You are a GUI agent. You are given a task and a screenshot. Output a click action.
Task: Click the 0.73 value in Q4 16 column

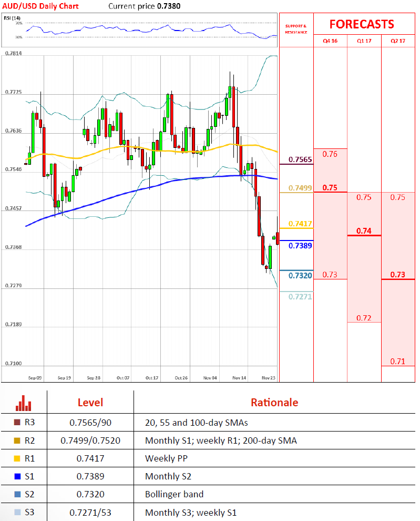tap(330, 275)
